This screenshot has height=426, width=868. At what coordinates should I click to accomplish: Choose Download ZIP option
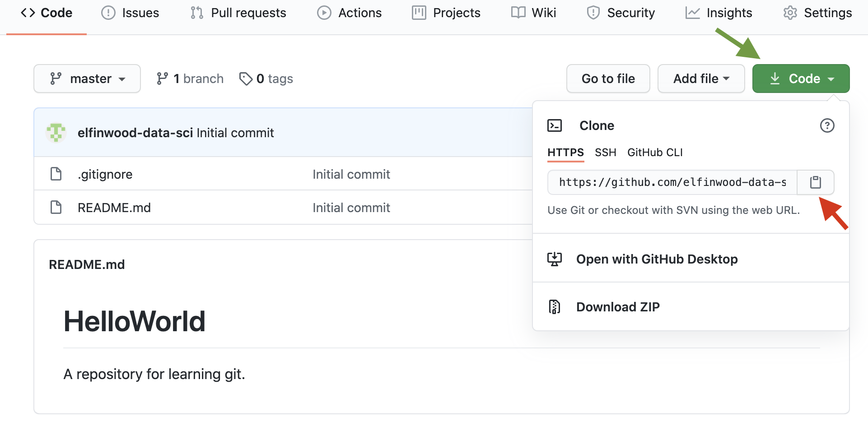tap(618, 307)
